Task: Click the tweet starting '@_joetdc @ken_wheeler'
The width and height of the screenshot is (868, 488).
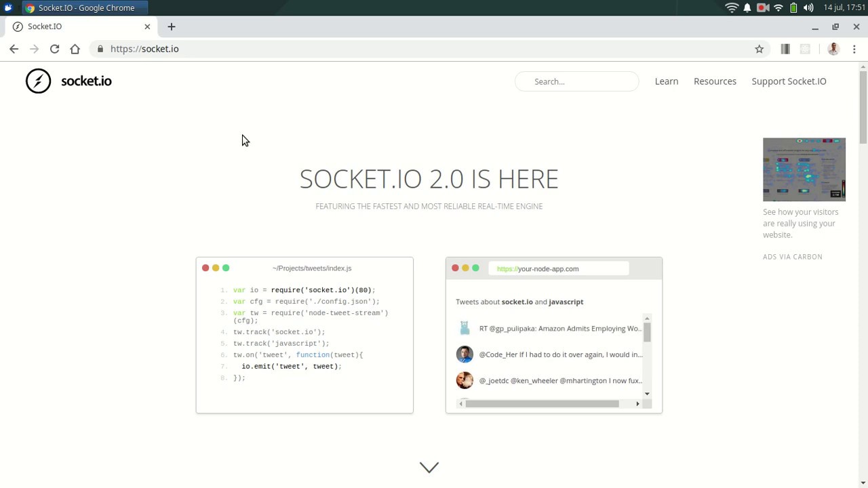Action: point(560,381)
